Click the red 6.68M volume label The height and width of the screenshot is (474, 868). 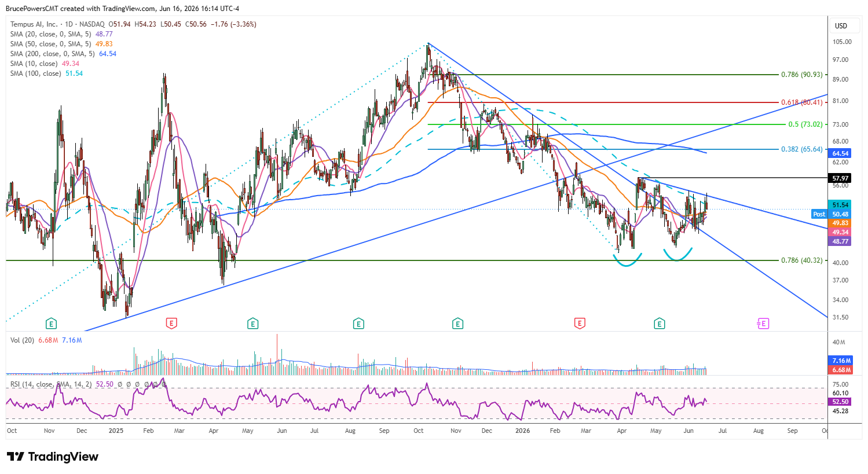coord(841,370)
